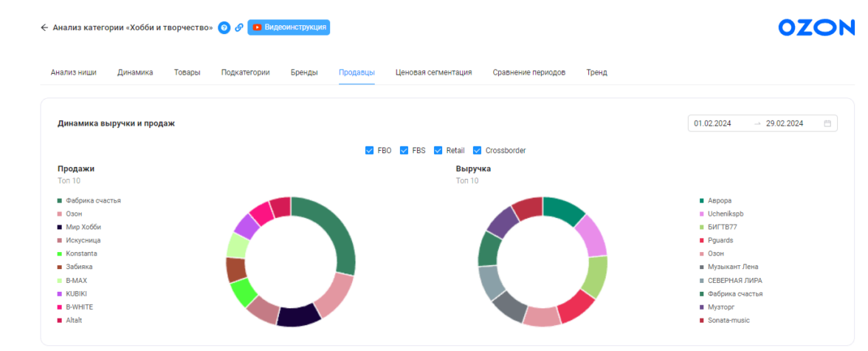The width and height of the screenshot is (868, 351).
Task: Open the Видеоинструкция video button
Action: pyautogui.click(x=289, y=27)
